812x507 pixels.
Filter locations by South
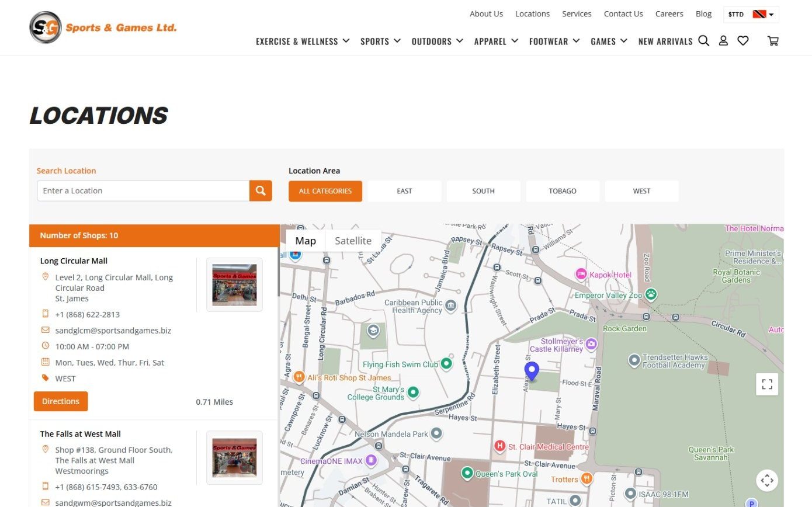coord(483,191)
